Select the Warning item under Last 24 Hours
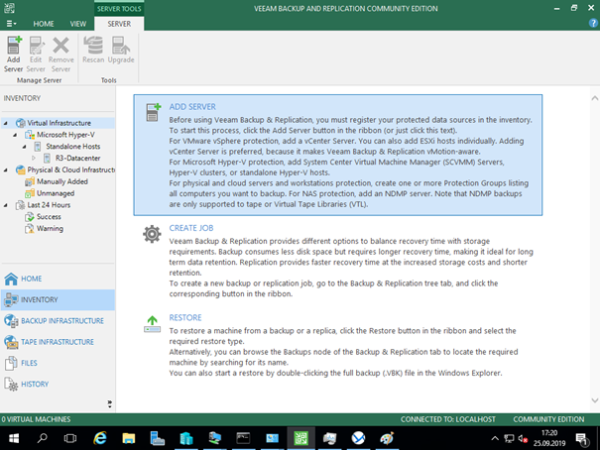The height and width of the screenshot is (450, 600). coord(50,228)
